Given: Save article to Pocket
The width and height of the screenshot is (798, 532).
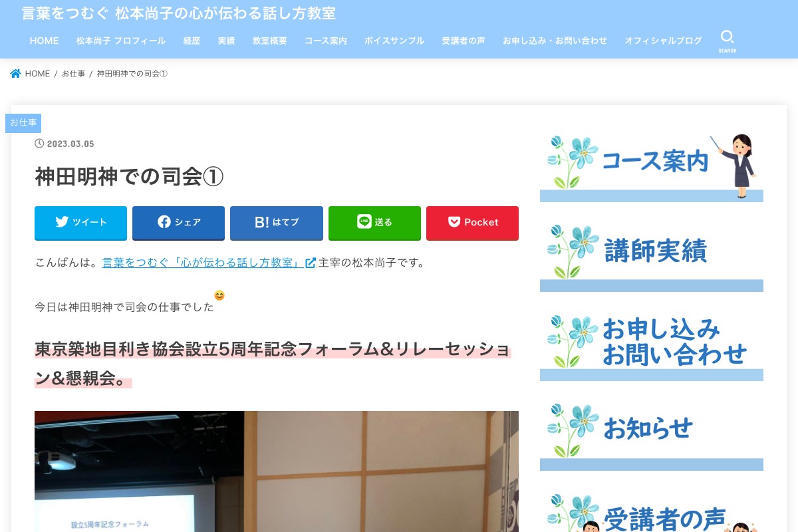Looking at the screenshot, I should [x=472, y=223].
